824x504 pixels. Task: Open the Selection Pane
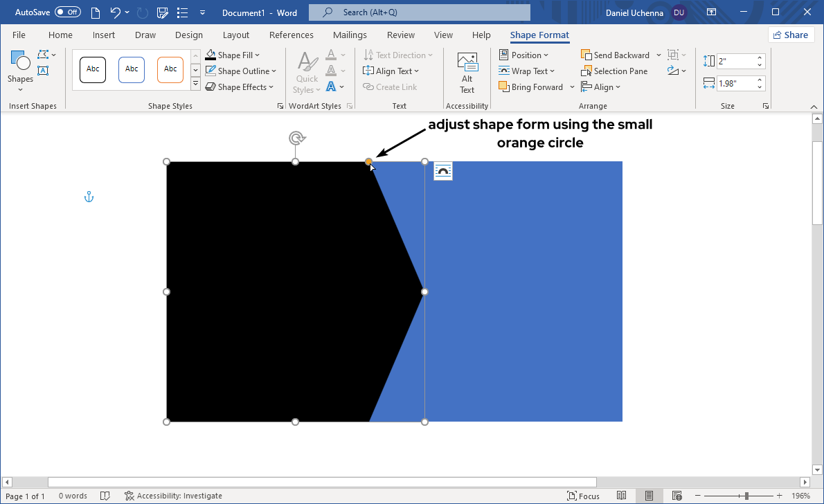(614, 71)
